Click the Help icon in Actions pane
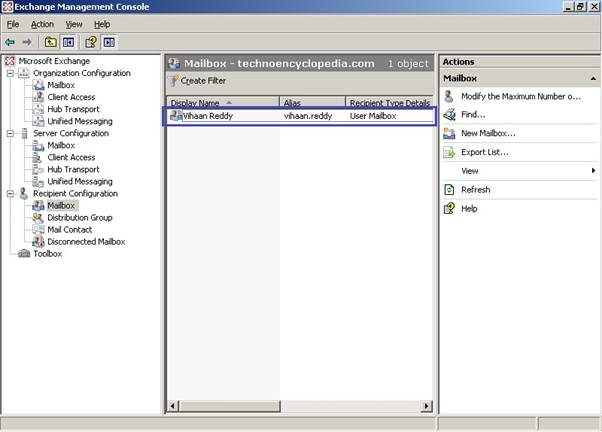The width and height of the screenshot is (602, 432). tap(449, 209)
